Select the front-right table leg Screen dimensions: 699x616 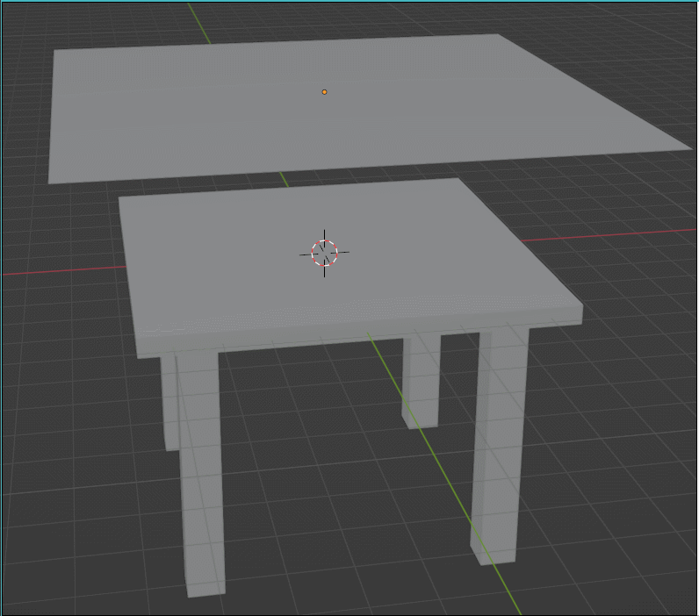pyautogui.click(x=501, y=439)
